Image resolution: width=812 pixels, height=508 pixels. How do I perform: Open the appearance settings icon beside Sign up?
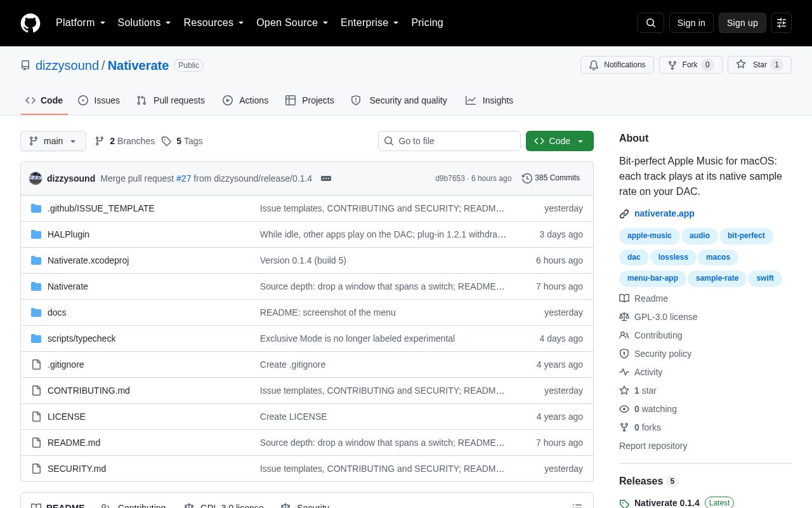coord(782,23)
